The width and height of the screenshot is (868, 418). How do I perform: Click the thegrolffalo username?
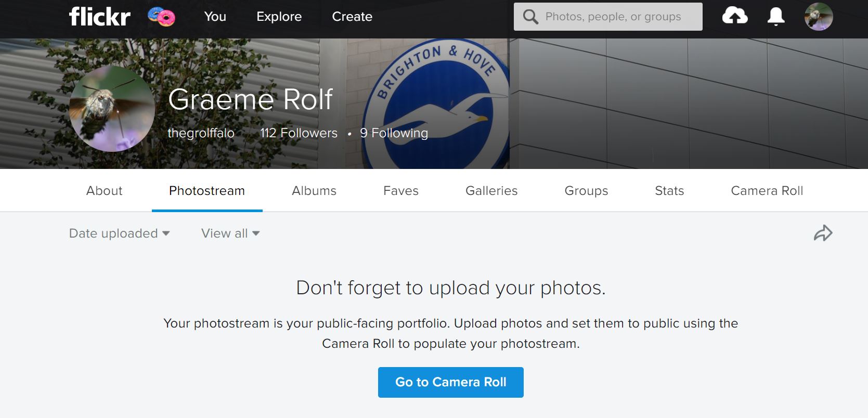point(201,133)
